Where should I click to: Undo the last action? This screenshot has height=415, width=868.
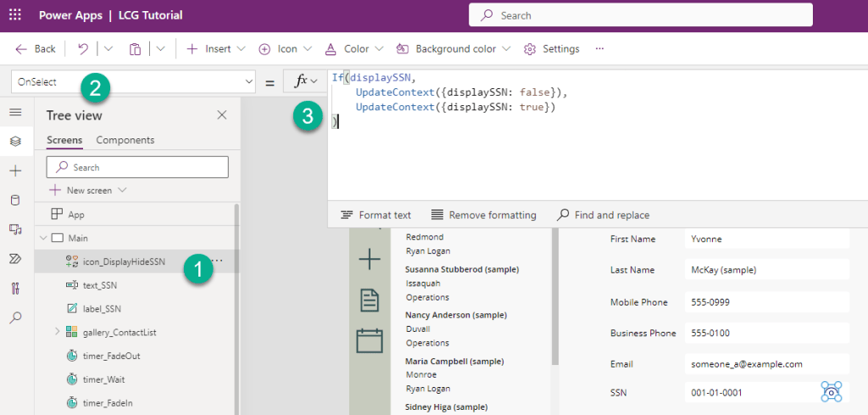83,48
